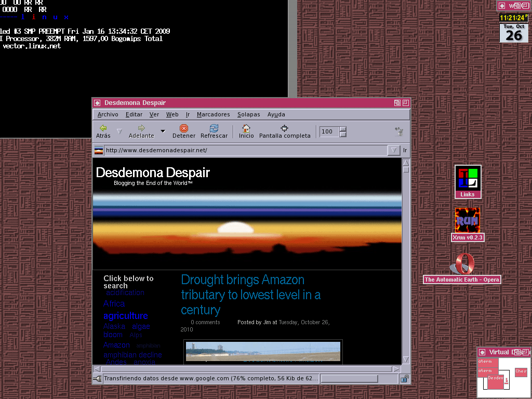Open the Archivo menu
The image size is (532, 399).
(108, 114)
